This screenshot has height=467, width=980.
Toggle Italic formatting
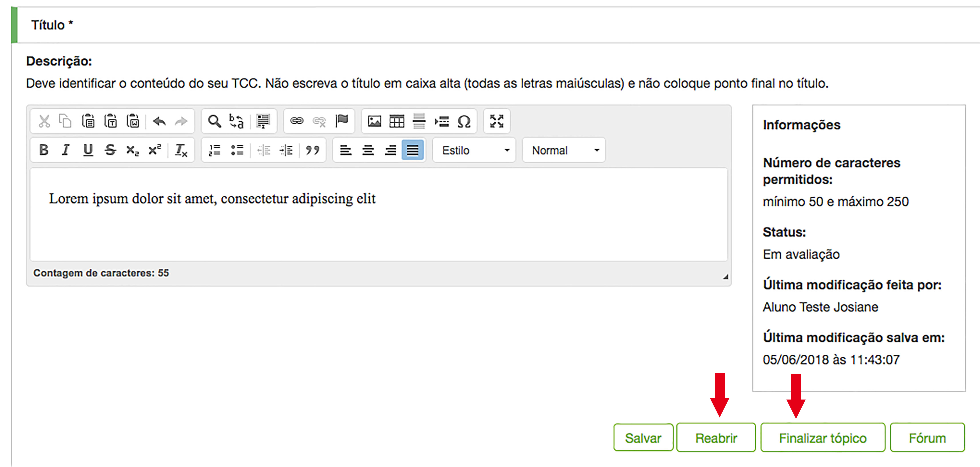point(66,150)
